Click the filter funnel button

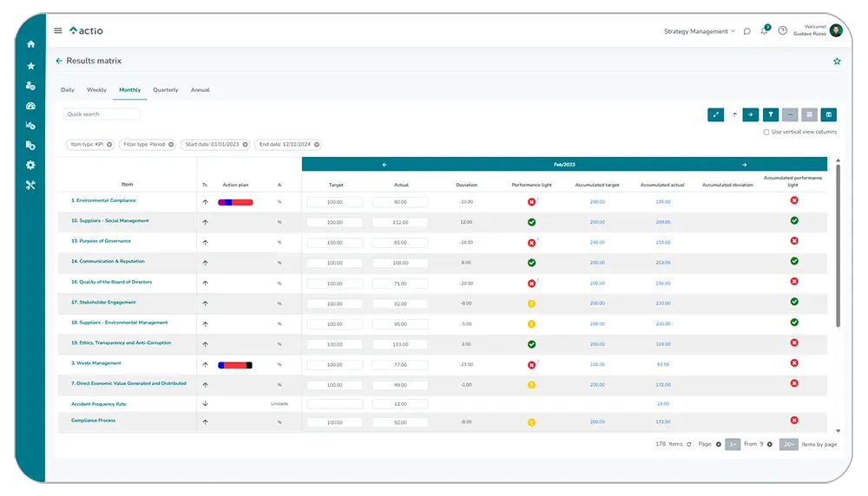[x=770, y=114]
